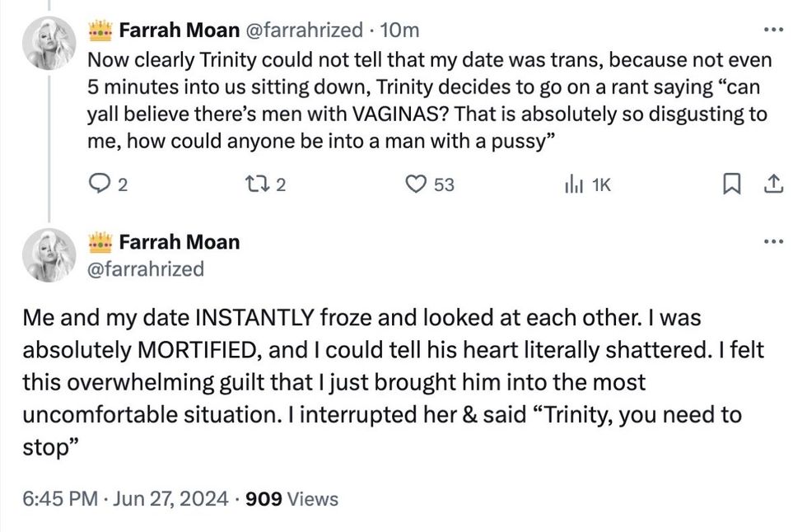Open more options on the first tweet
807x532 pixels.
[772, 28]
